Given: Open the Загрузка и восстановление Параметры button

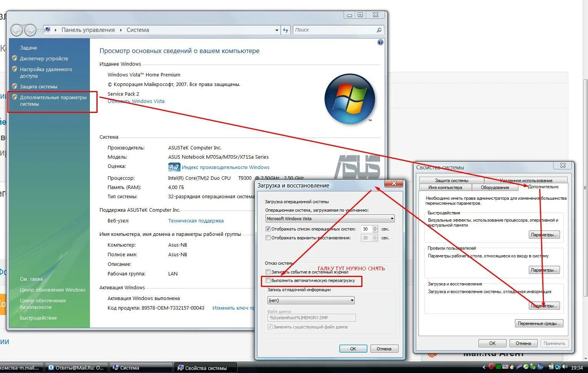Looking at the screenshot, I should 544,306.
